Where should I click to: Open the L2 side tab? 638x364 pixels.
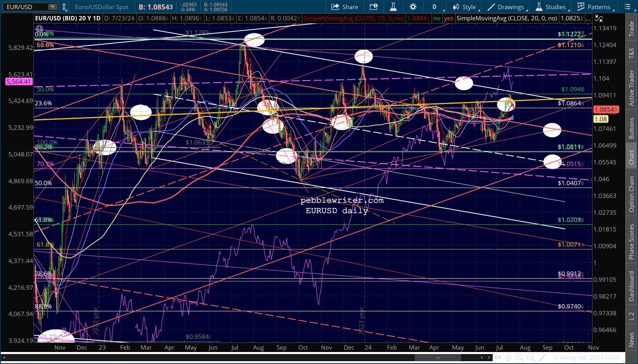631,316
